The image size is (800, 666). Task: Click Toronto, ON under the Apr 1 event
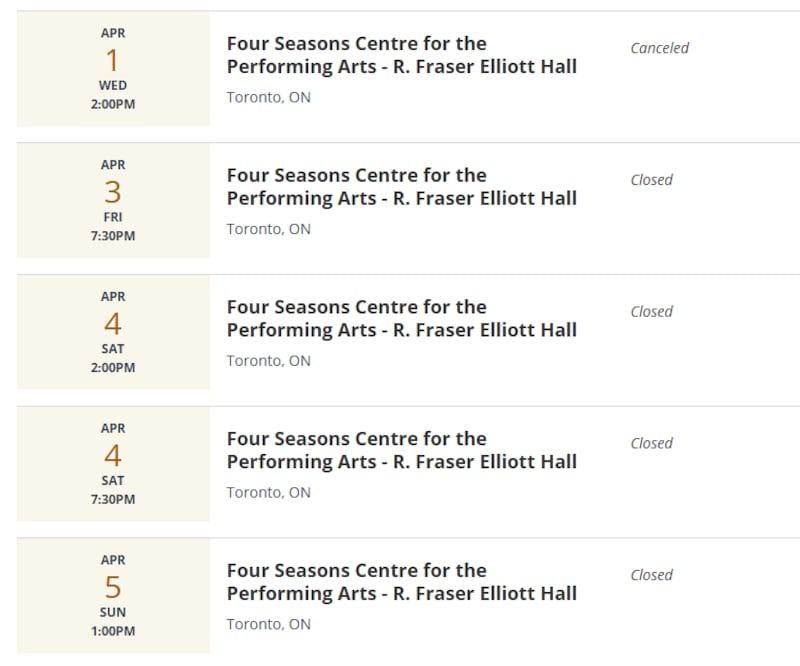point(269,97)
